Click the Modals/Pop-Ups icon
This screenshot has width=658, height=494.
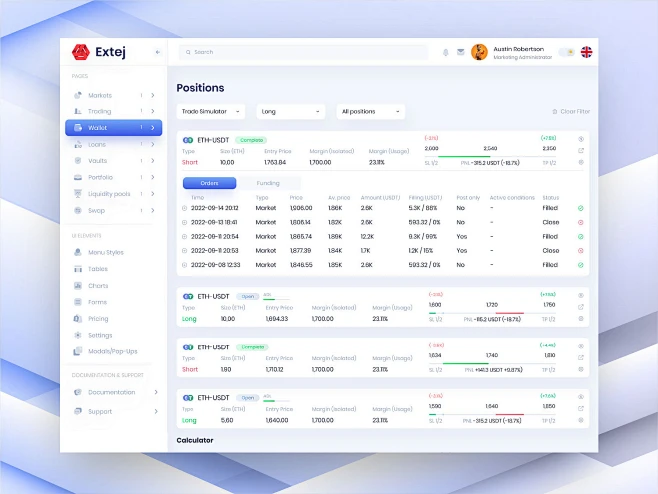pyautogui.click(x=78, y=351)
